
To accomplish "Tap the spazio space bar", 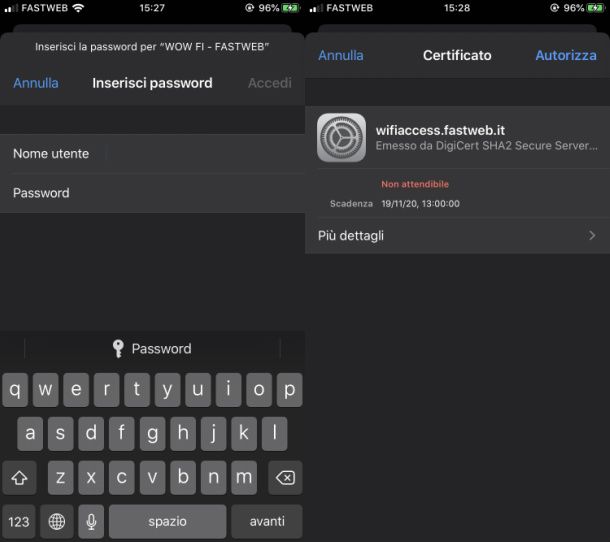I will tap(167, 521).
